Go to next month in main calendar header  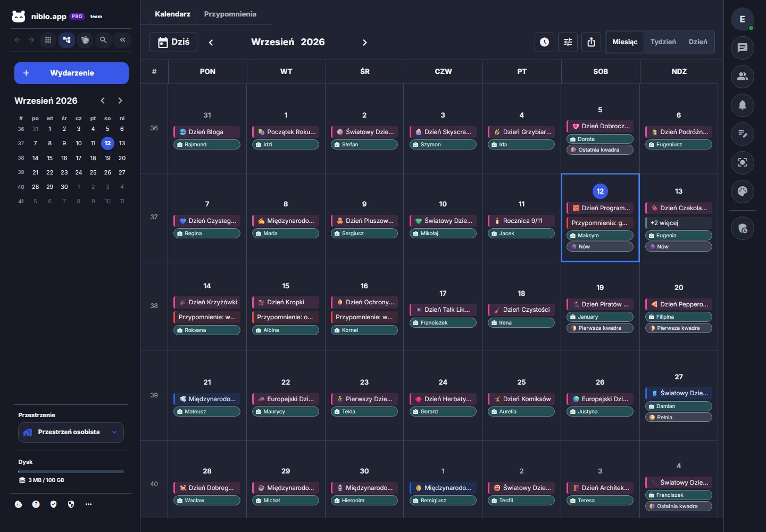[364, 43]
